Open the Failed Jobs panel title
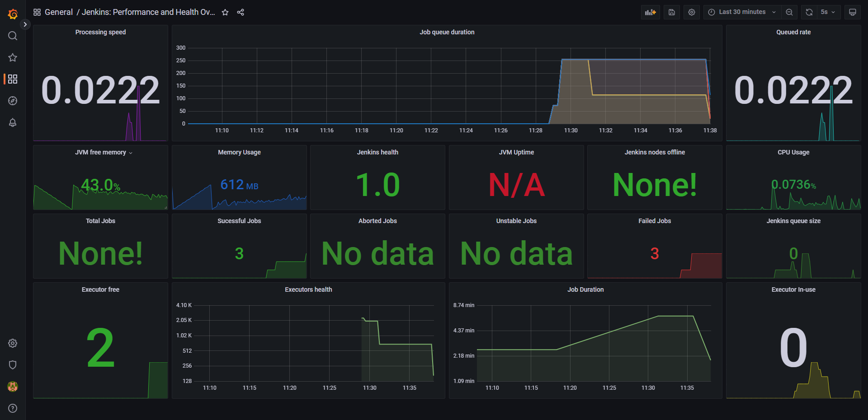Image resolution: width=868 pixels, height=420 pixels. point(655,221)
